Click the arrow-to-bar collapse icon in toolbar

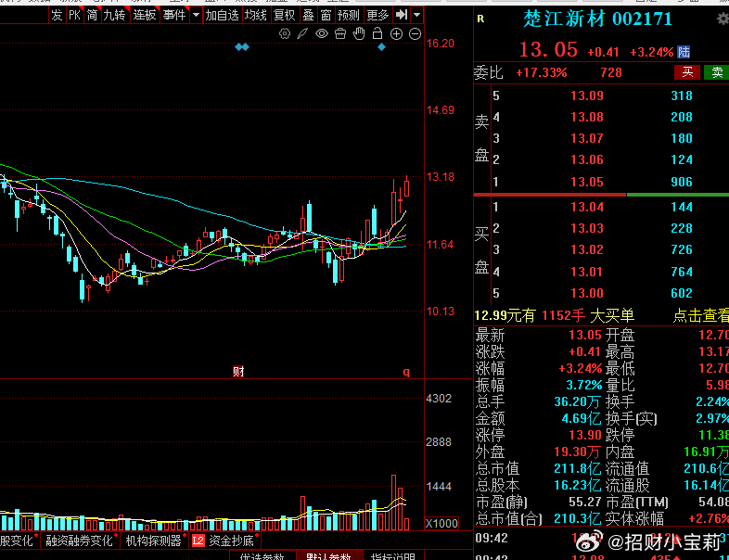coord(402,15)
